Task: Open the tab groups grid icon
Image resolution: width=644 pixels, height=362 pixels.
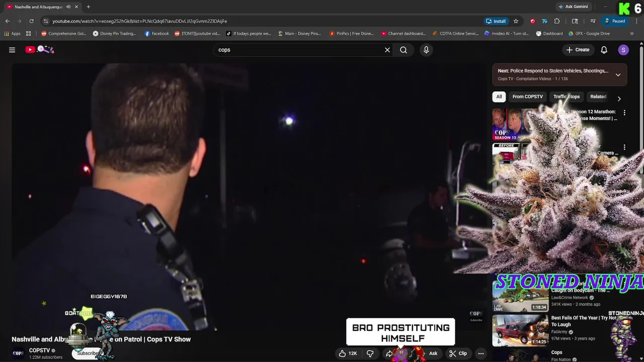Action: point(29,34)
